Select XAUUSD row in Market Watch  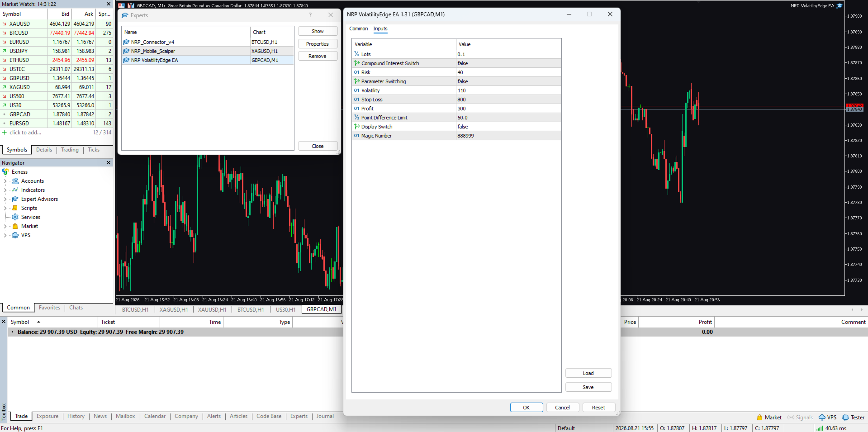57,24
